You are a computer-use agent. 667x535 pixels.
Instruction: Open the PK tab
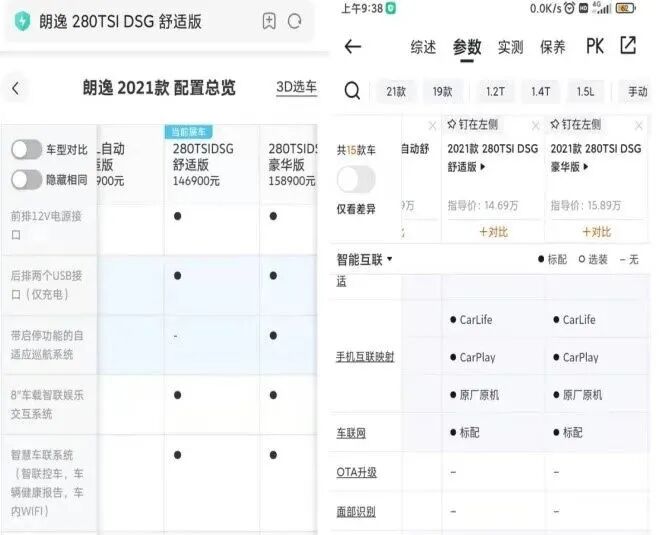(595, 46)
